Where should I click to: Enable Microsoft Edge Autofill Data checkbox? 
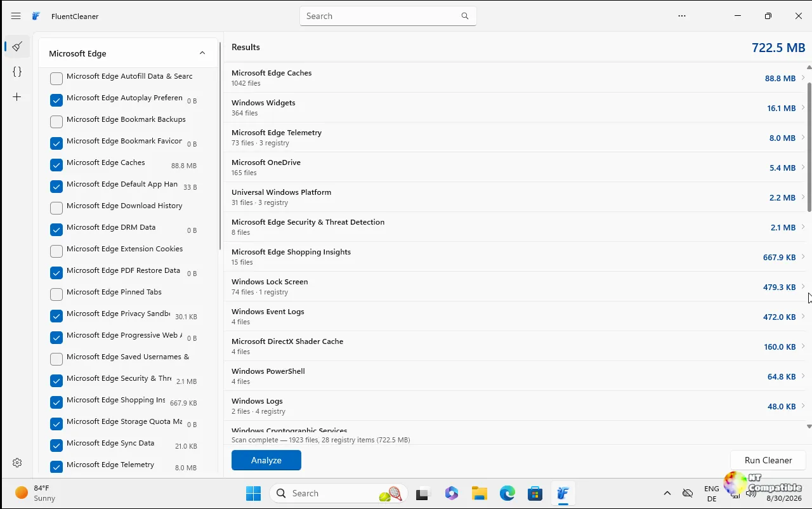[56, 78]
